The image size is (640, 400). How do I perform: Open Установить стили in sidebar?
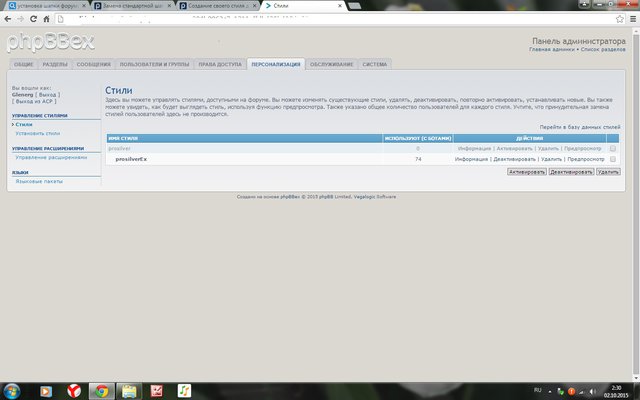[x=38, y=133]
